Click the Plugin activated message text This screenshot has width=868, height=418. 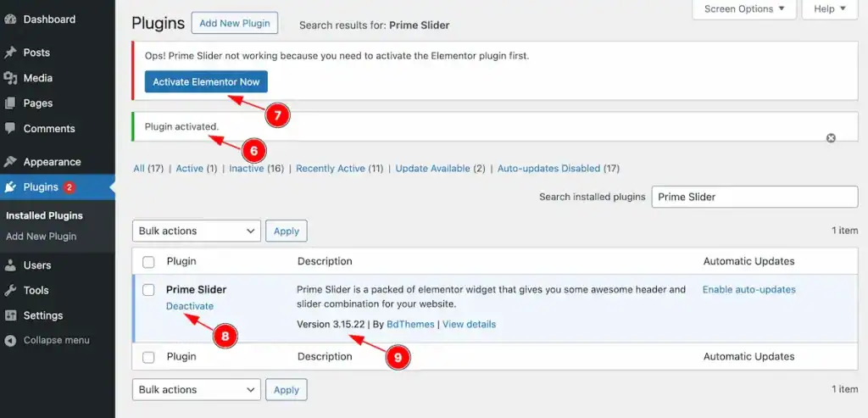coord(181,127)
